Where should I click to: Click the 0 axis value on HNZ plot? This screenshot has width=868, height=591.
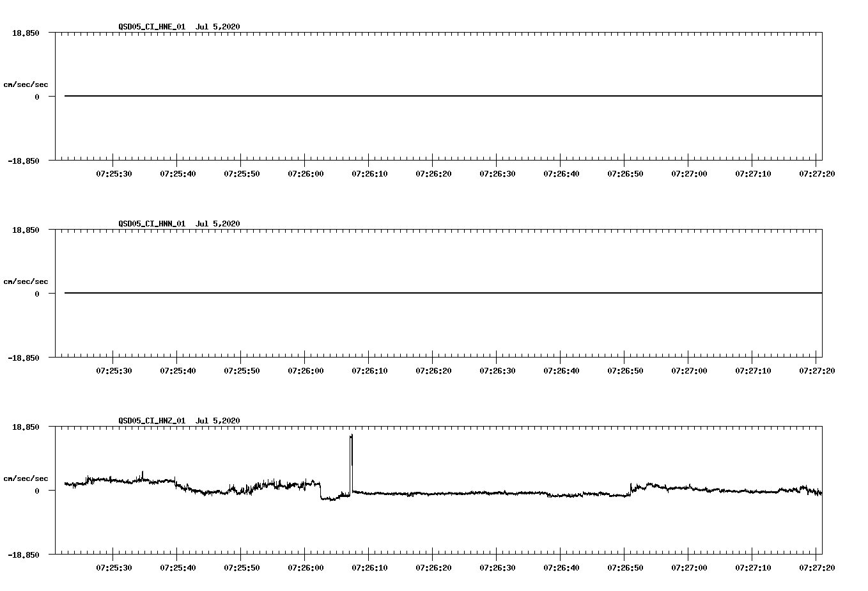pyautogui.click(x=37, y=491)
